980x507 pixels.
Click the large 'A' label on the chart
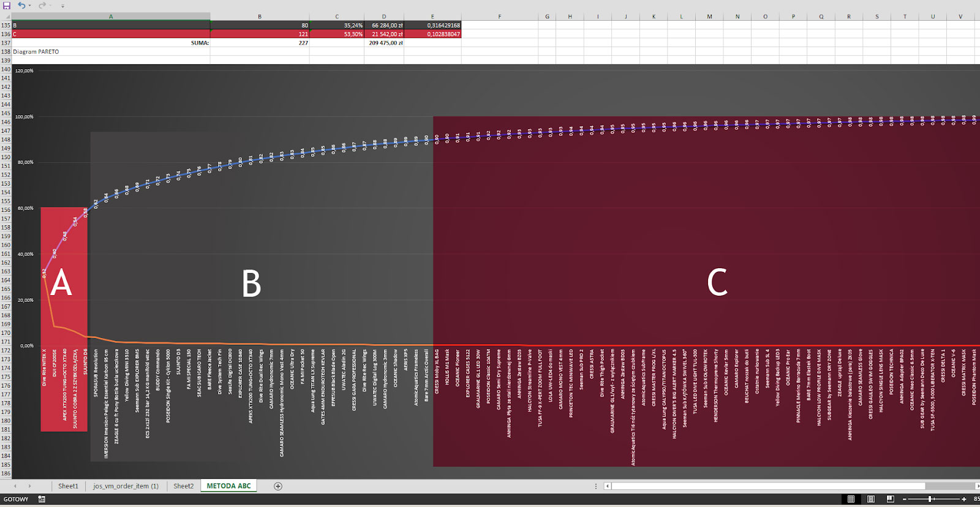[x=61, y=283]
